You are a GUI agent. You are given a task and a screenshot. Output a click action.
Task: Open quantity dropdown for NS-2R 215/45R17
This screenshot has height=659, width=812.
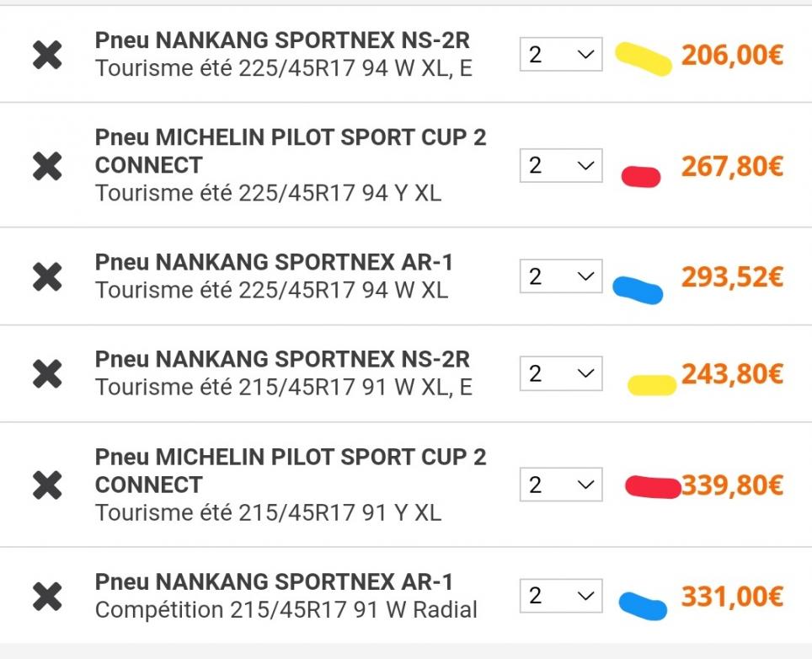pyautogui.click(x=560, y=373)
